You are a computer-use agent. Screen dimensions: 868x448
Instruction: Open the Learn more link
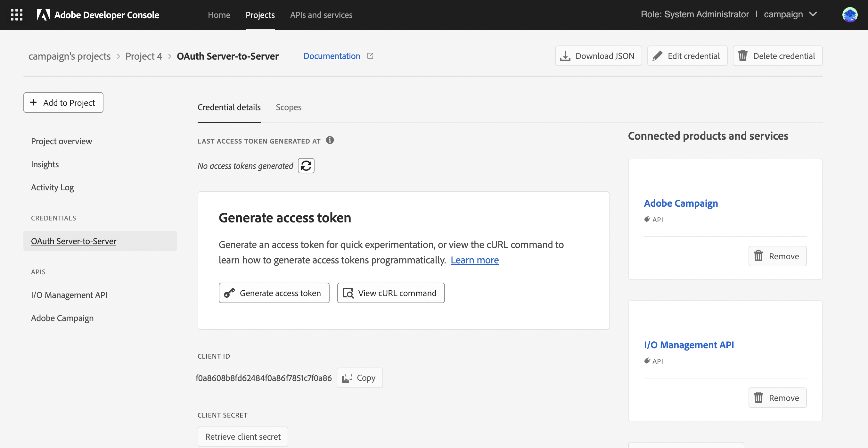474,260
